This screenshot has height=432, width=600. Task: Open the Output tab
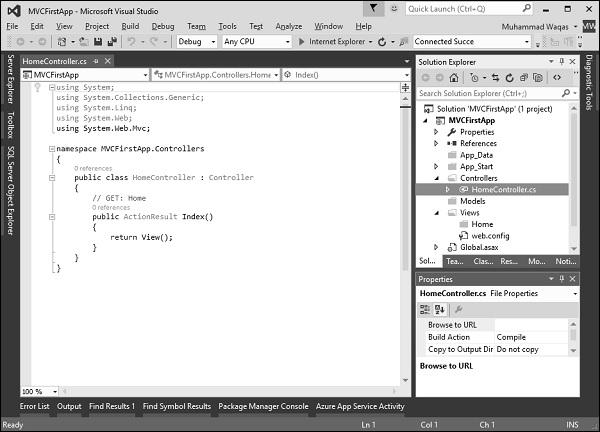click(x=69, y=406)
